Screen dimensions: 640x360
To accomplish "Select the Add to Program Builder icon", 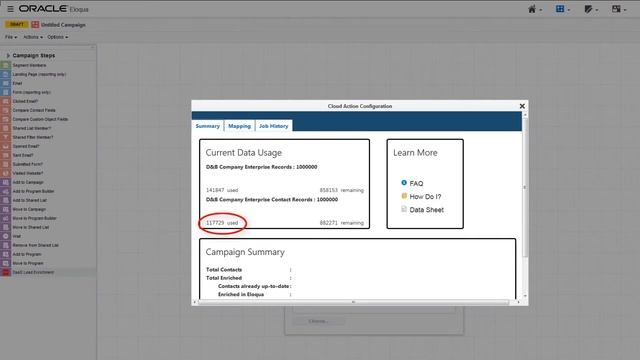I will [x=6, y=191].
